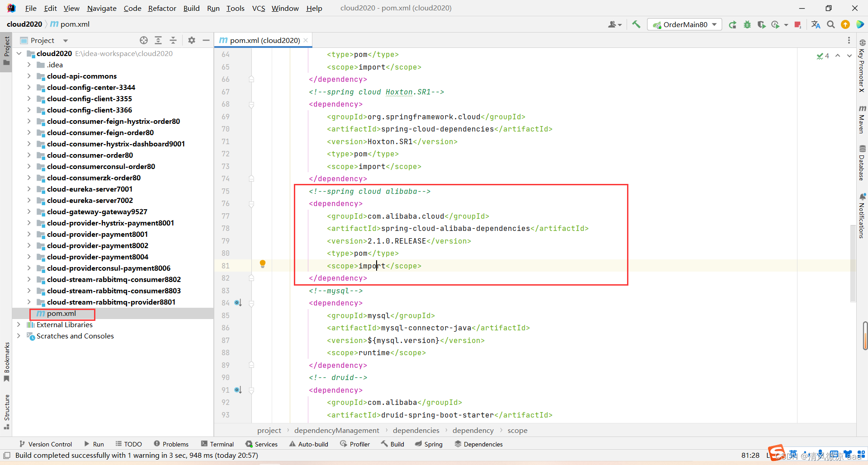Open the File menu

(x=31, y=8)
